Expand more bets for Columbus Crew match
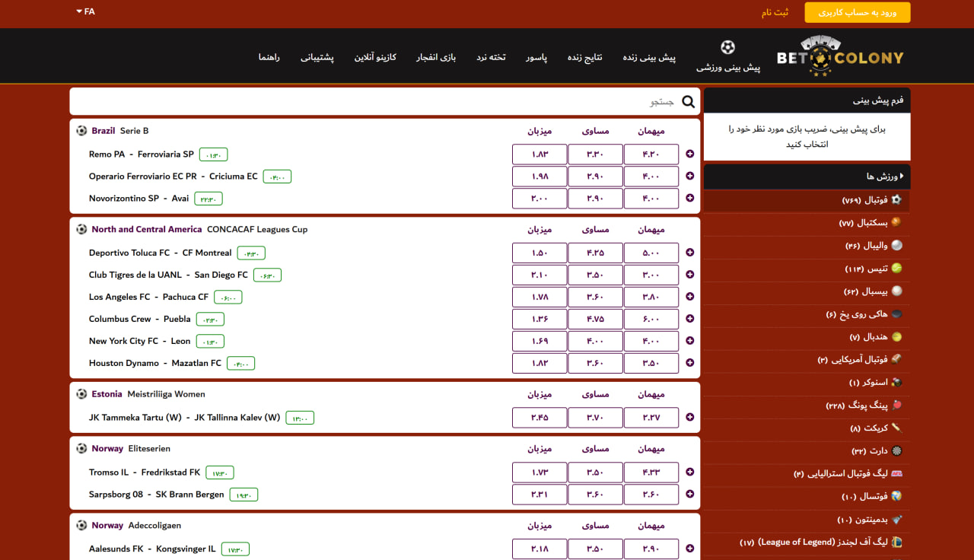974x560 pixels. pos(690,319)
